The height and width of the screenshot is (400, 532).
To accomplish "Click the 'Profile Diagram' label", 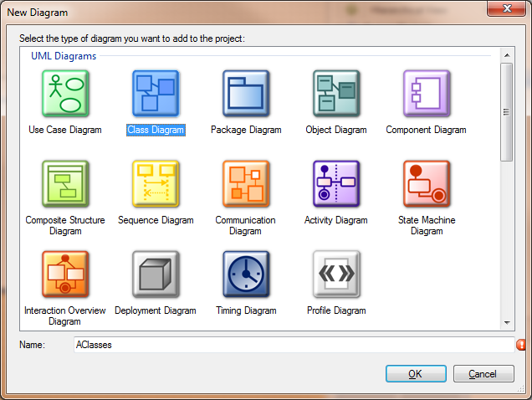I will coord(336,310).
